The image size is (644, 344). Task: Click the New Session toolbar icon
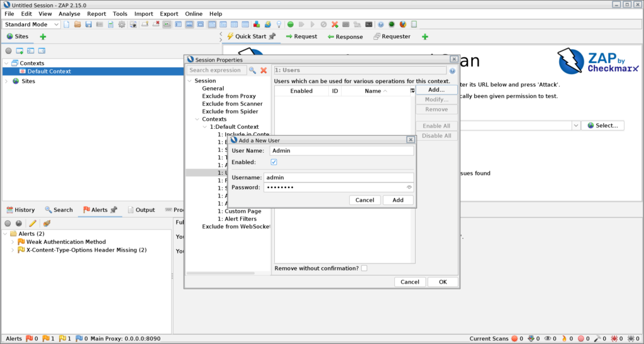(x=67, y=25)
